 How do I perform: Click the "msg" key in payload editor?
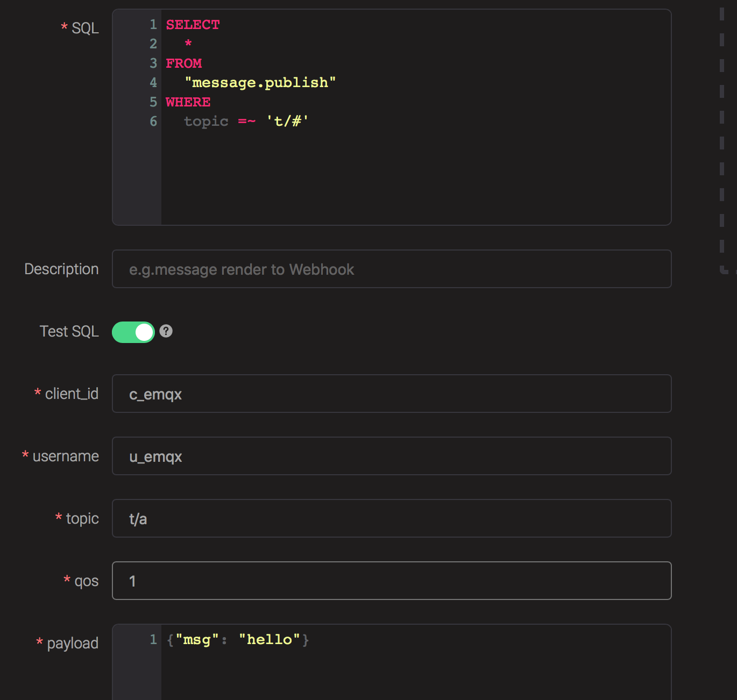pos(197,640)
